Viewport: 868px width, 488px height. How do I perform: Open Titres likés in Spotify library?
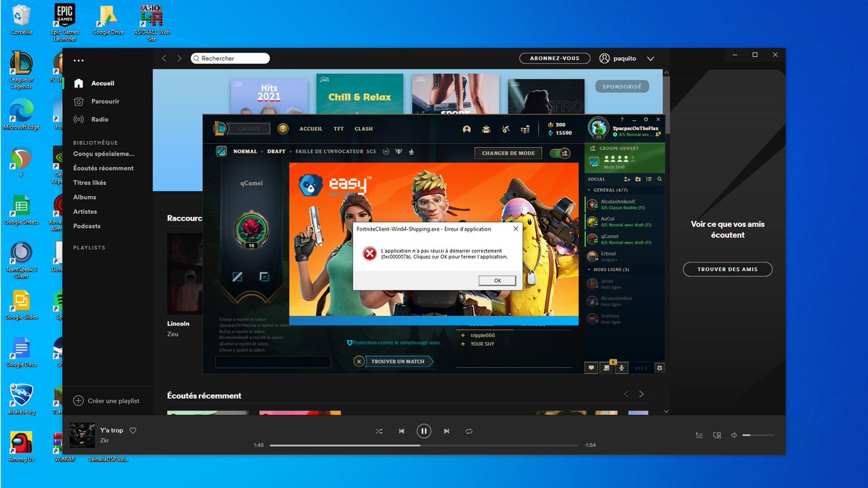coord(90,183)
